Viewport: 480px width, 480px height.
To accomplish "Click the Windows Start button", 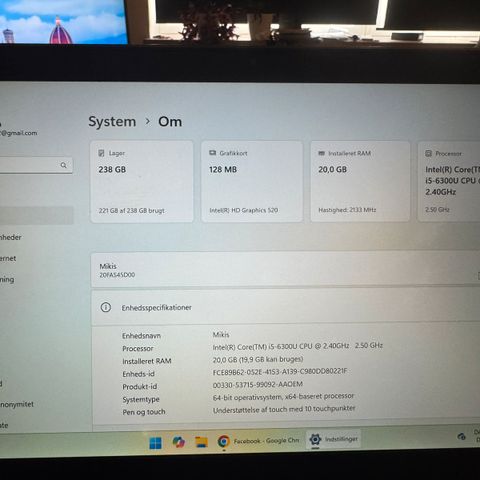I will pos(156,443).
